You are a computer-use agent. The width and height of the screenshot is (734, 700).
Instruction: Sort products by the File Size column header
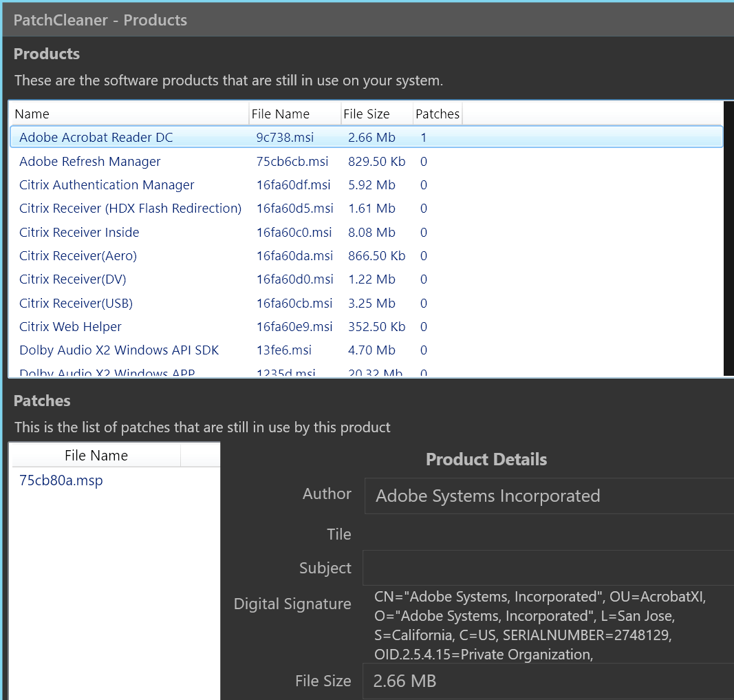[x=377, y=114]
